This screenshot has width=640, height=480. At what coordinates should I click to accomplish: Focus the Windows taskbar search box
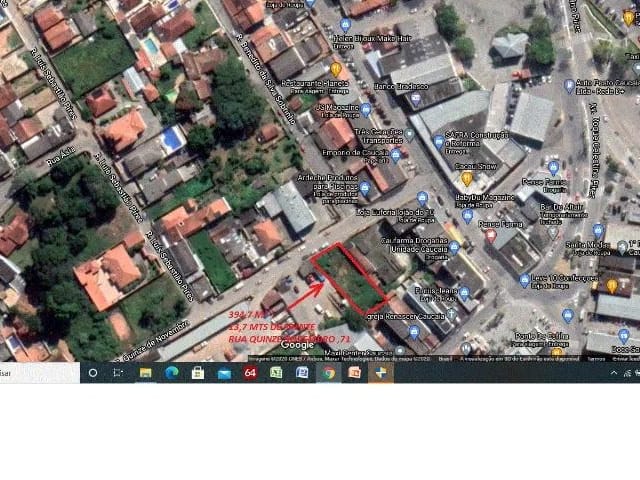coord(40,373)
